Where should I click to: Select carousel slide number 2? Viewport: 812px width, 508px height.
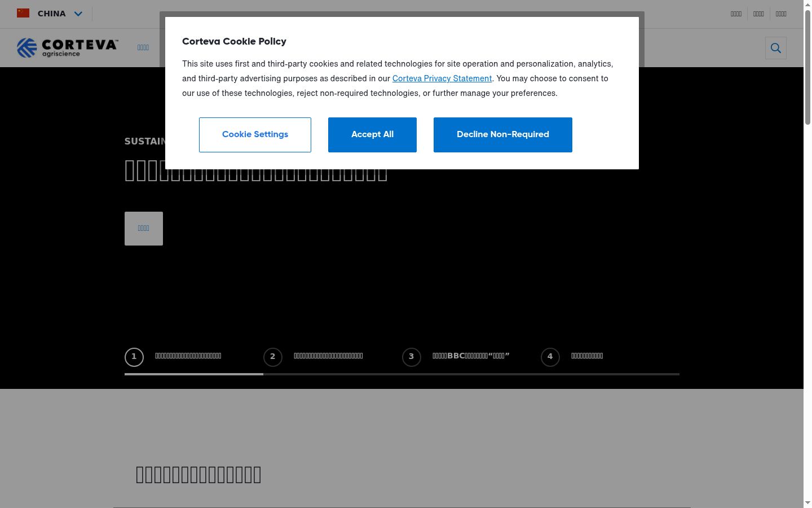click(273, 357)
